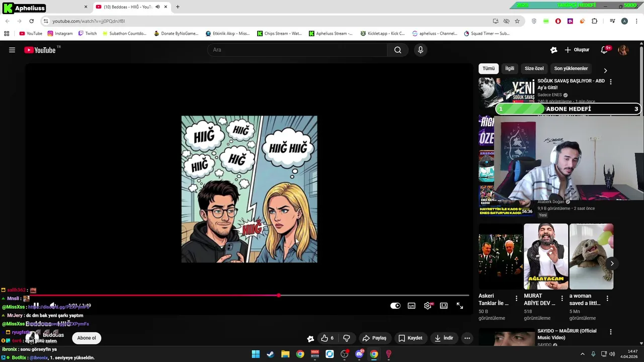Screen dimensions: 644x362
Task: Open the browser apps grid icon
Action: pyautogui.click(x=7, y=34)
